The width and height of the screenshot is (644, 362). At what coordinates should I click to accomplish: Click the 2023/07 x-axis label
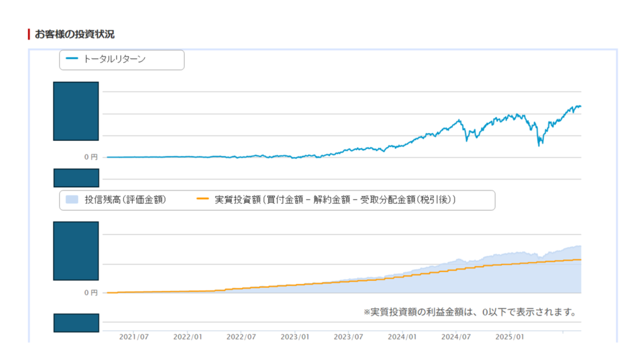click(349, 337)
